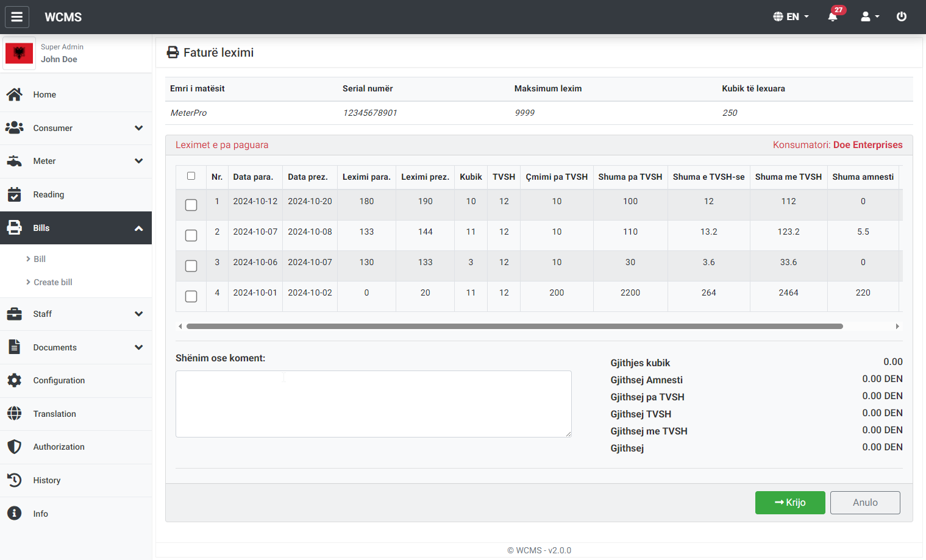Click the Meter faucet icon
The width and height of the screenshot is (926, 560).
pyautogui.click(x=15, y=161)
